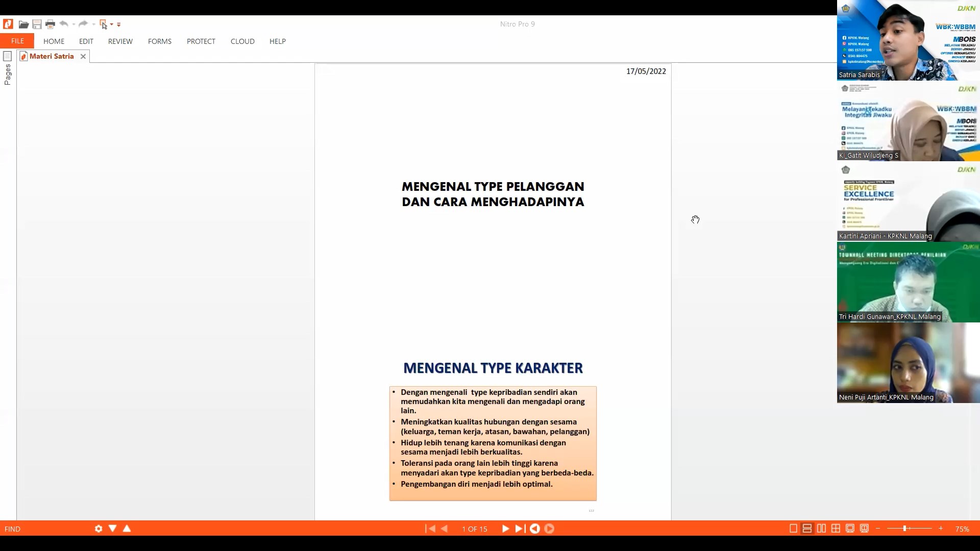Open find options gear icon
The height and width of the screenshot is (551, 980).
pos(99,529)
